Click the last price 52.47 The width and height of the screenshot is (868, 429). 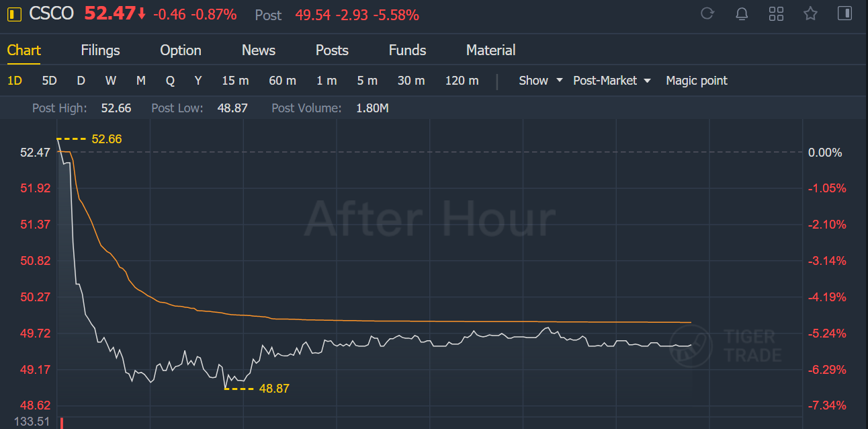point(110,13)
